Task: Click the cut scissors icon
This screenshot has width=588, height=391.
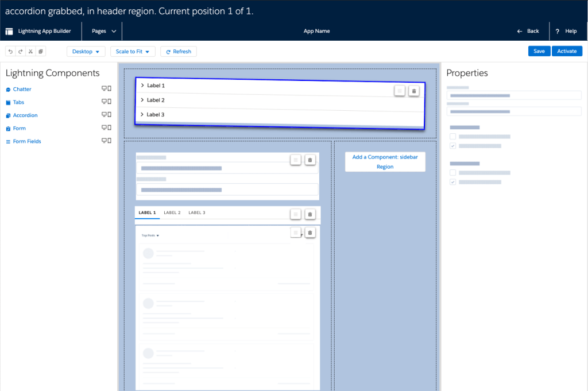Action: (x=31, y=51)
